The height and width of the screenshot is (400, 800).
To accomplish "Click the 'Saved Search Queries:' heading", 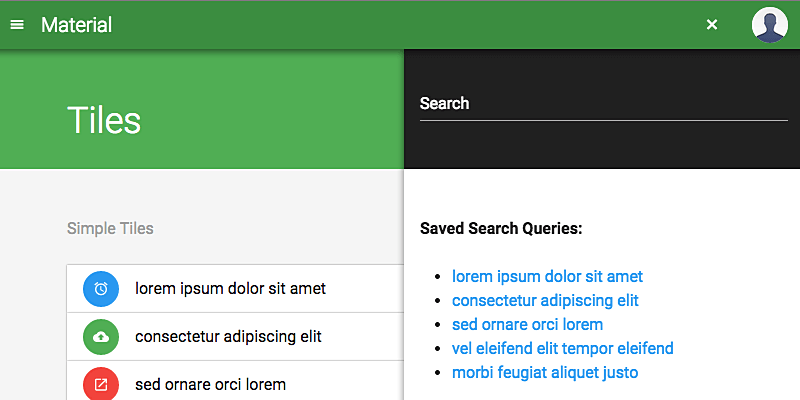I will pyautogui.click(x=501, y=229).
